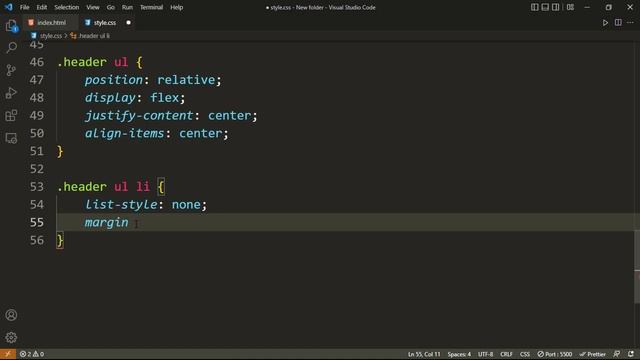Open the Terminal menu
The width and height of the screenshot is (640, 360).
(x=151, y=7)
